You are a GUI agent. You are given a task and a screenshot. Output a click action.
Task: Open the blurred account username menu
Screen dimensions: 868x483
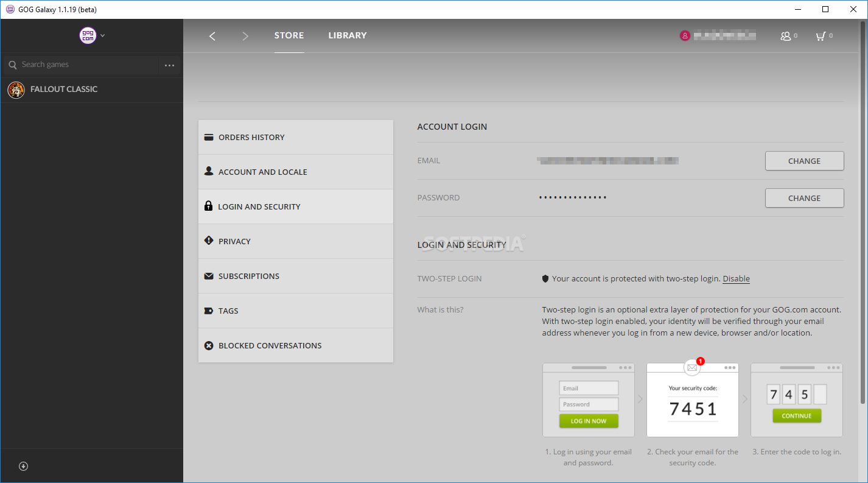725,36
